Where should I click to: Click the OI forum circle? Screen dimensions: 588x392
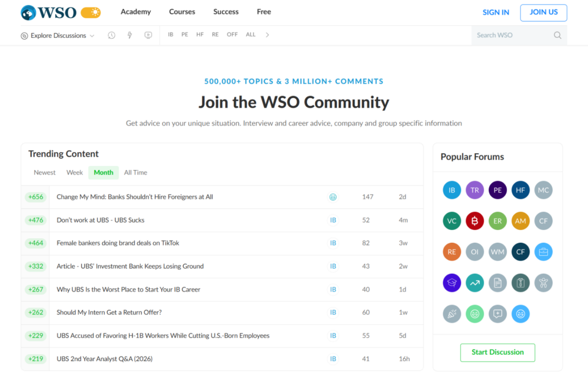pyautogui.click(x=475, y=252)
